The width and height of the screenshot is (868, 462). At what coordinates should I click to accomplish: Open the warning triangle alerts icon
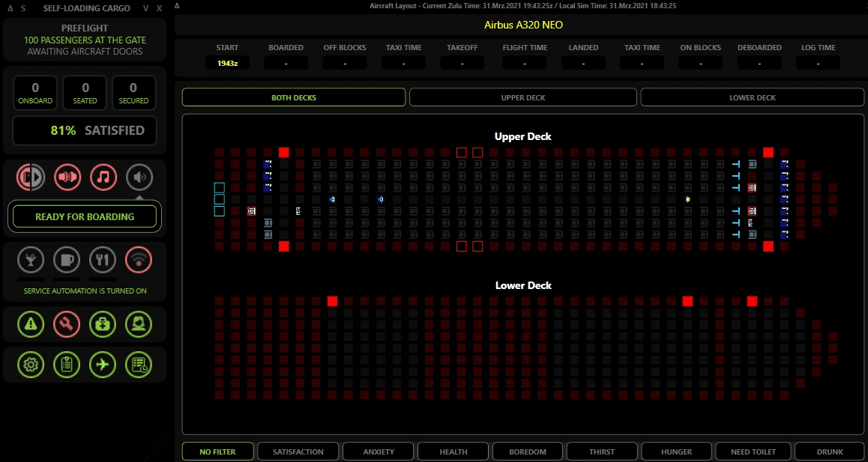pyautogui.click(x=31, y=323)
